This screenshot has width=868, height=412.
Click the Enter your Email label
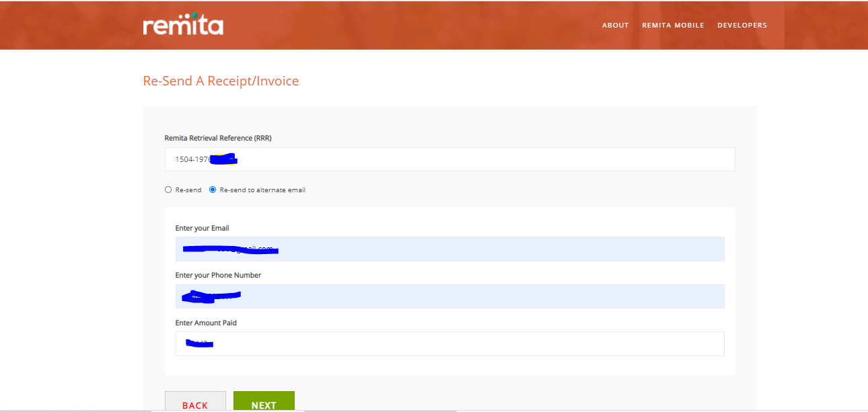[x=202, y=229]
